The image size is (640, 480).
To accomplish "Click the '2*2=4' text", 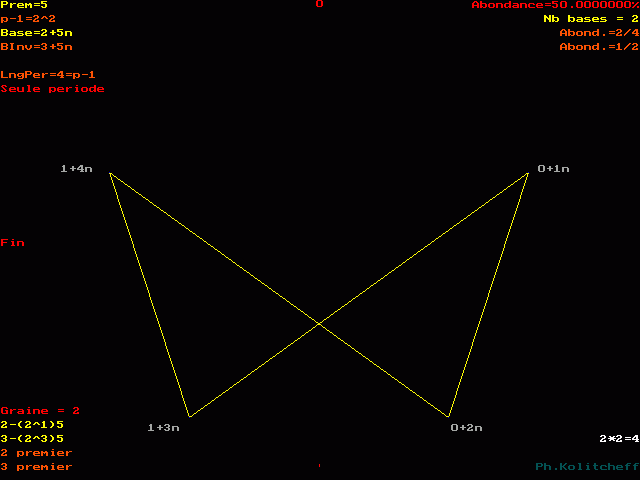I will tap(619, 438).
